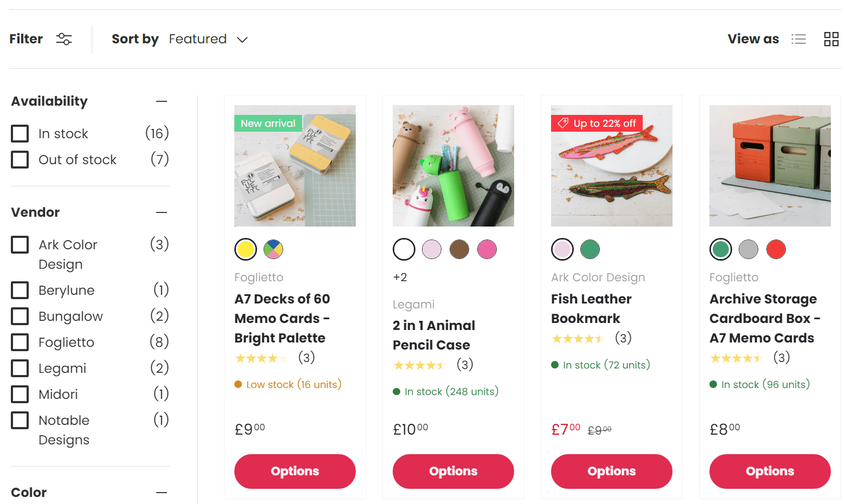845x504 pixels.
Task: Click the +2 extra colors label on pencil case
Action: (400, 277)
